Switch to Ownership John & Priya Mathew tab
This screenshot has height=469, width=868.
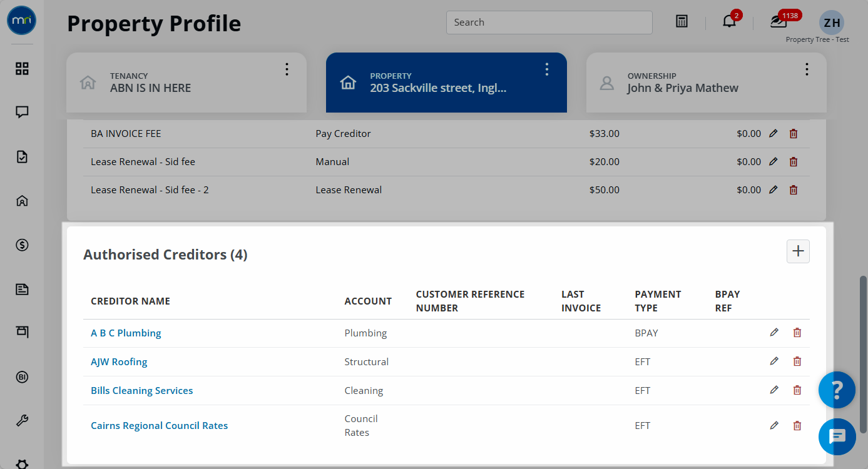[x=706, y=83]
